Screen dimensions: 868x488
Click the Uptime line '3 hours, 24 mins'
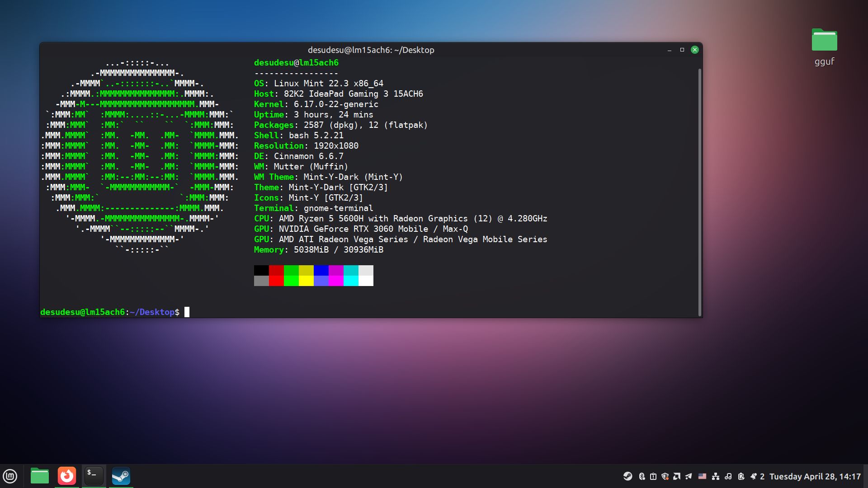point(334,114)
